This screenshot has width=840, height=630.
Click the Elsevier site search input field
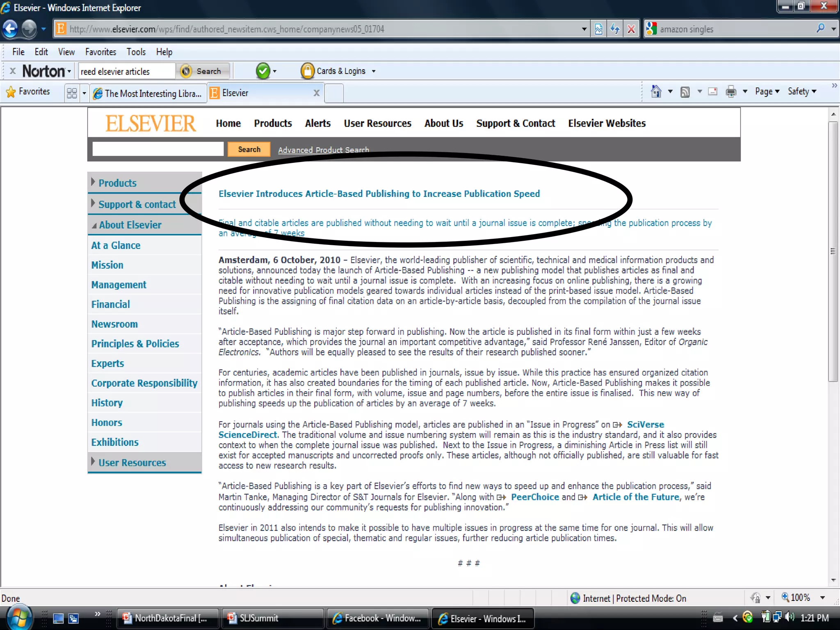coord(158,149)
